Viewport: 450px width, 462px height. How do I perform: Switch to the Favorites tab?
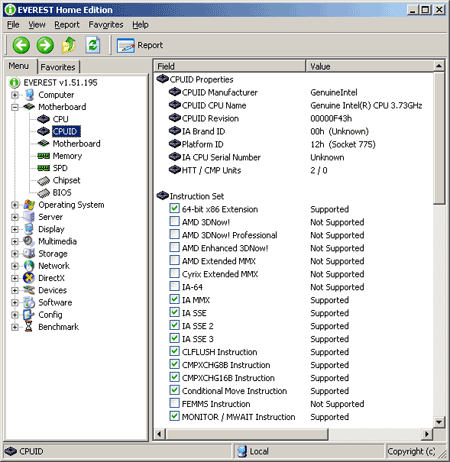(58, 67)
